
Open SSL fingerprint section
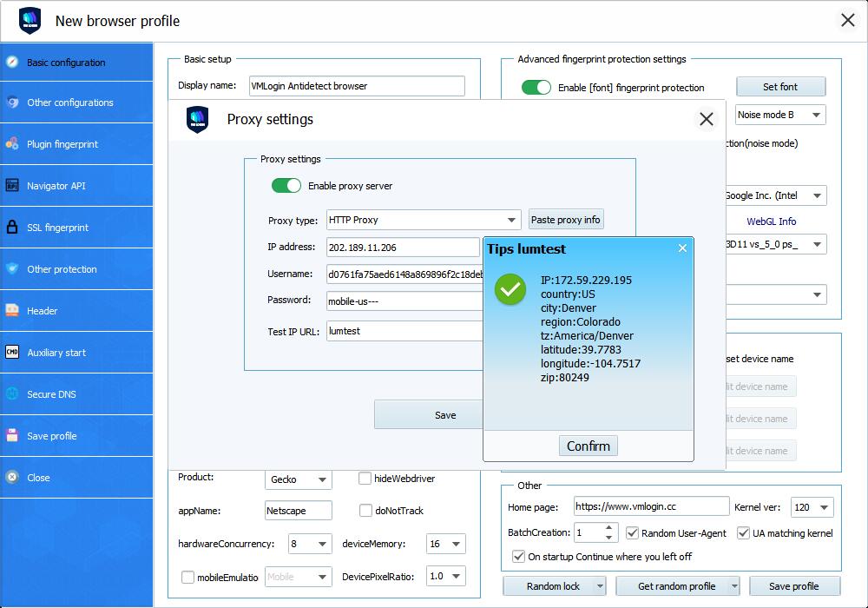coord(76,227)
